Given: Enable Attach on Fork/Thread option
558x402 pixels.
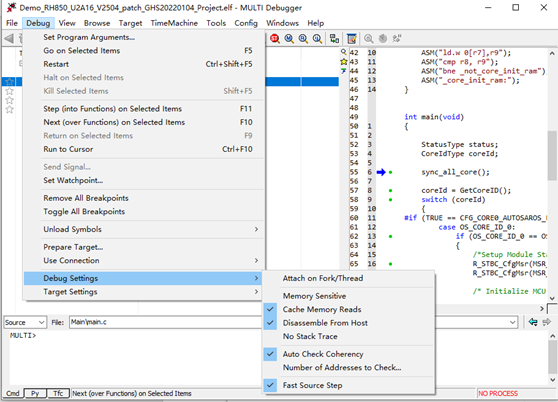Looking at the screenshot, I should [x=348, y=278].
